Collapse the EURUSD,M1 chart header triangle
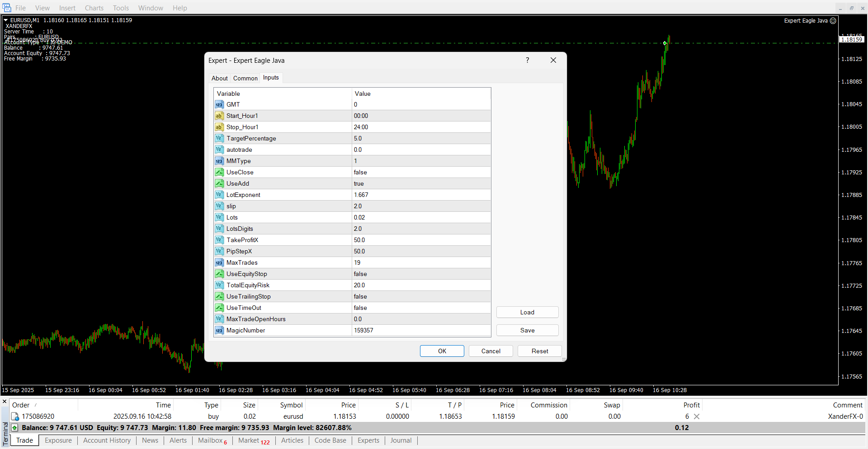 point(6,20)
